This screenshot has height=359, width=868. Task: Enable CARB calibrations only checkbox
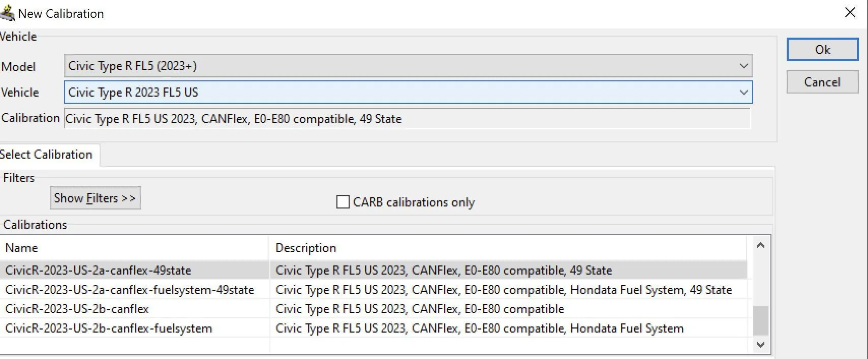pyautogui.click(x=343, y=202)
